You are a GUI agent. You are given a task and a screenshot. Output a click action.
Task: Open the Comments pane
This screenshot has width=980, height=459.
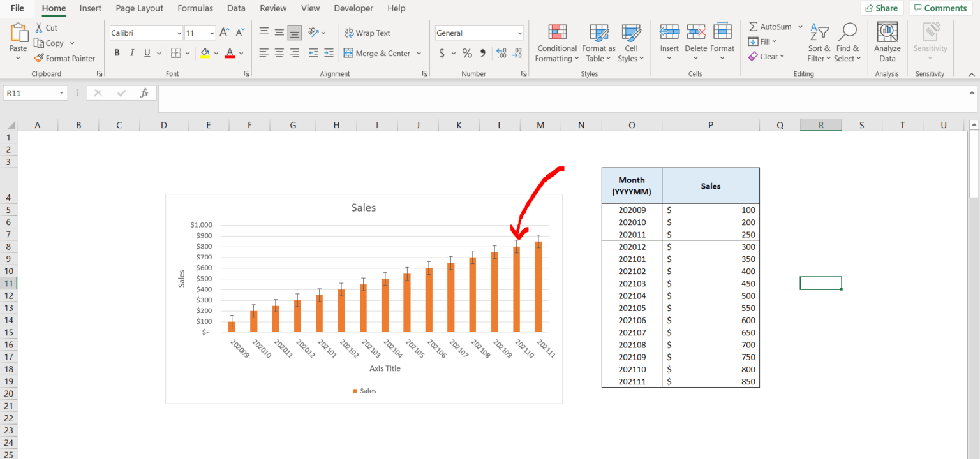point(940,8)
